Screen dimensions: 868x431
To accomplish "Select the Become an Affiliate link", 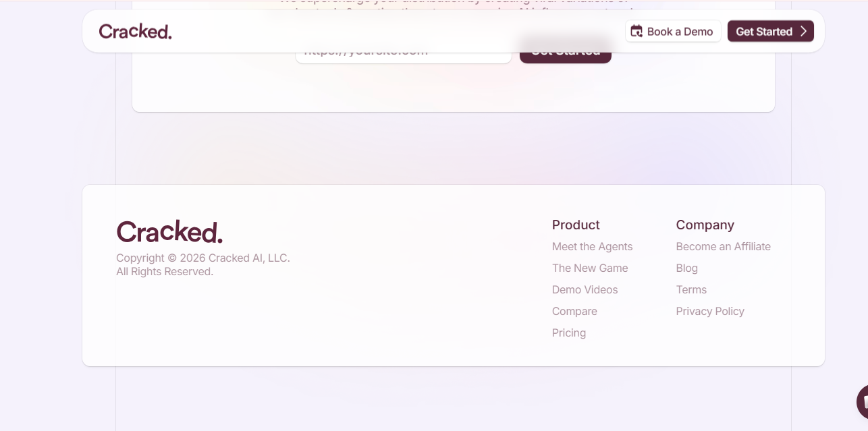I will [724, 246].
